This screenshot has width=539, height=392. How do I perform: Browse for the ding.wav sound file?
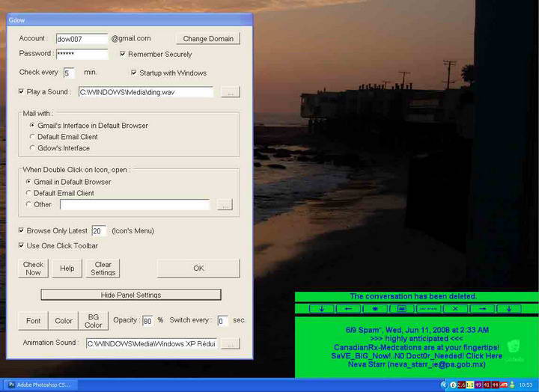pyautogui.click(x=231, y=92)
